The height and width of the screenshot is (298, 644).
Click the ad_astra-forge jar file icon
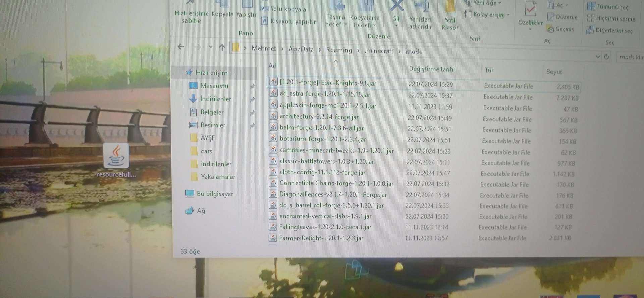click(x=273, y=93)
